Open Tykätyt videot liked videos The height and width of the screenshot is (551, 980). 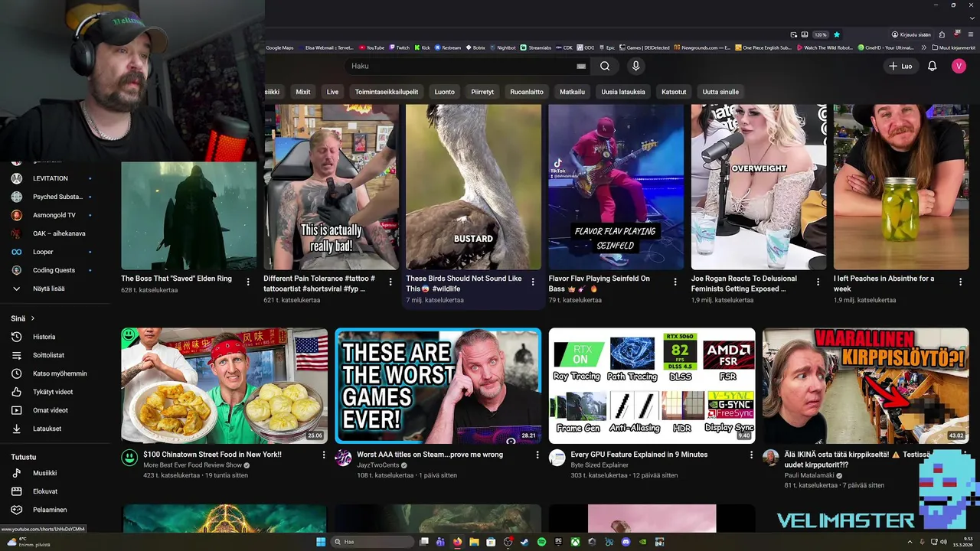(x=52, y=392)
